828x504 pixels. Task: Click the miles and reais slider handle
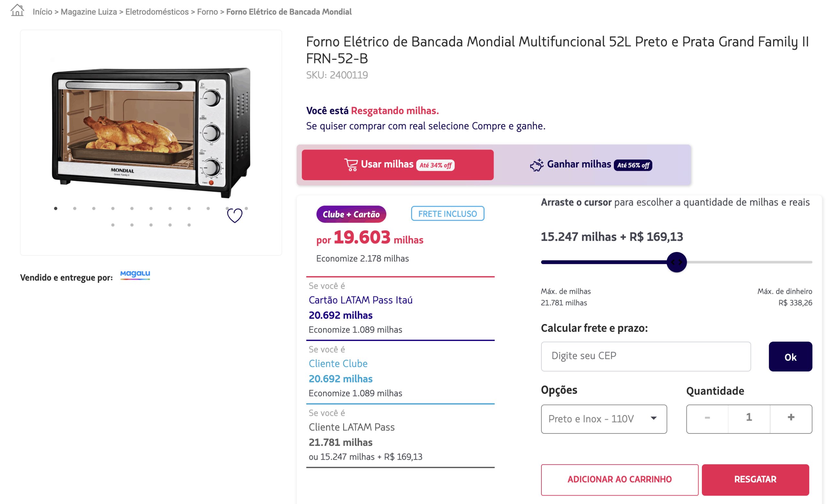coord(676,262)
